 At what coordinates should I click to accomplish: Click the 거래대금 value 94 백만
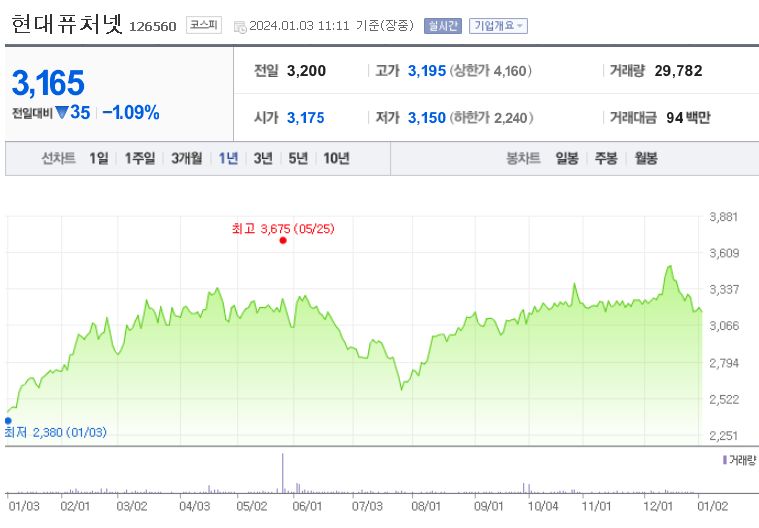coord(688,118)
